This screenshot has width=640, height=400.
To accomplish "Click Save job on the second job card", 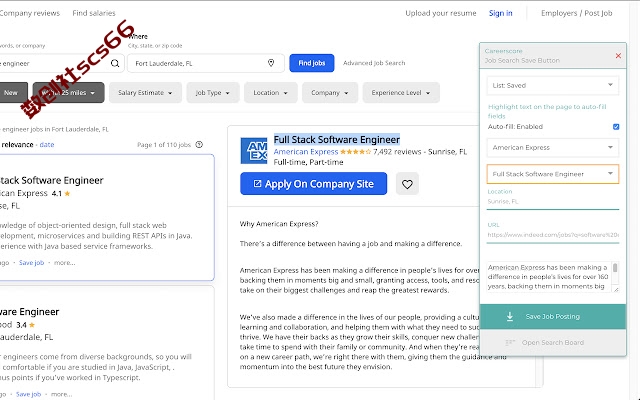I will [29, 394].
